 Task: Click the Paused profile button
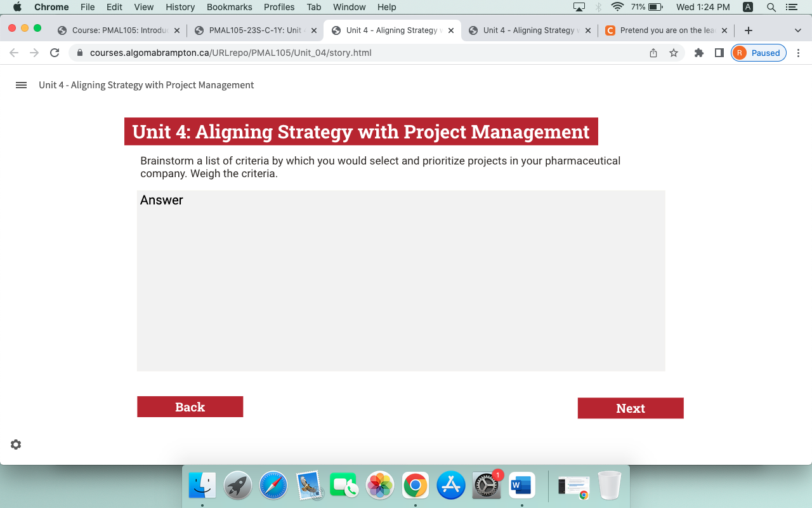(759, 53)
